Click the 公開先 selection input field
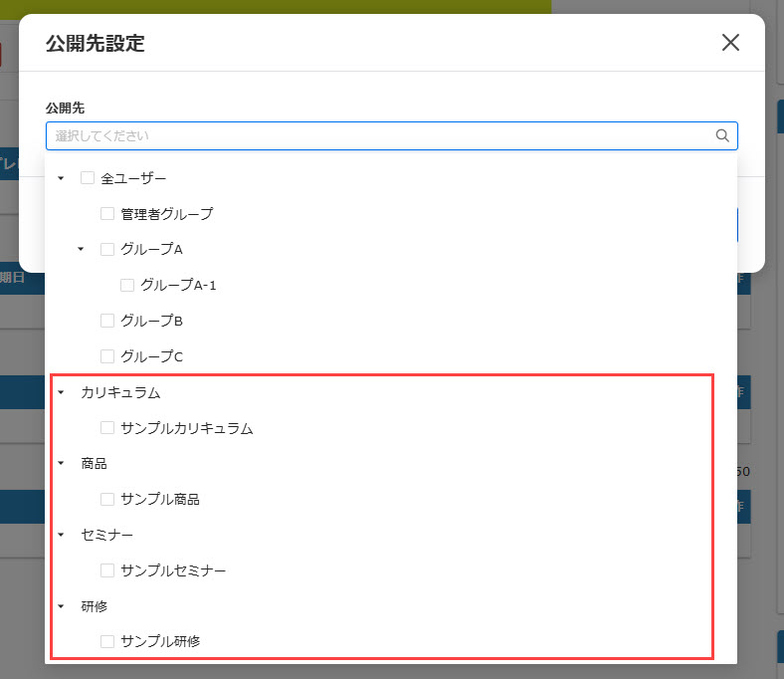This screenshot has height=679, width=784. click(x=378, y=135)
